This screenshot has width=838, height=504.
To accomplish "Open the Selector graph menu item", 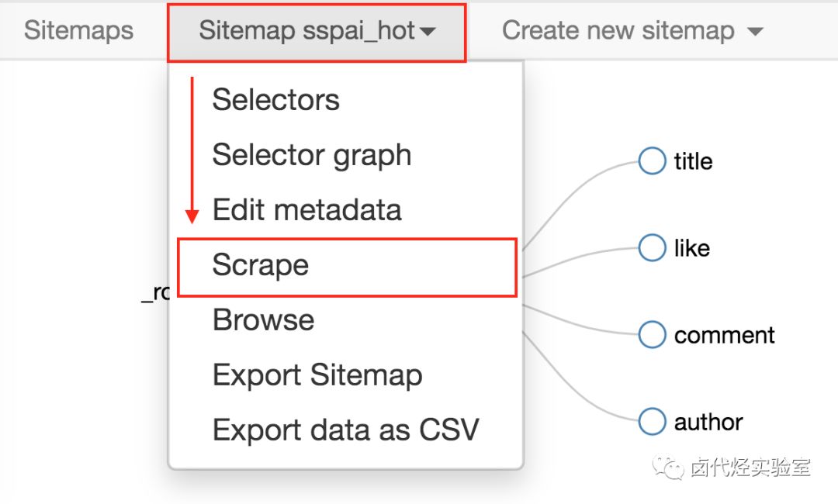I will pos(311,155).
